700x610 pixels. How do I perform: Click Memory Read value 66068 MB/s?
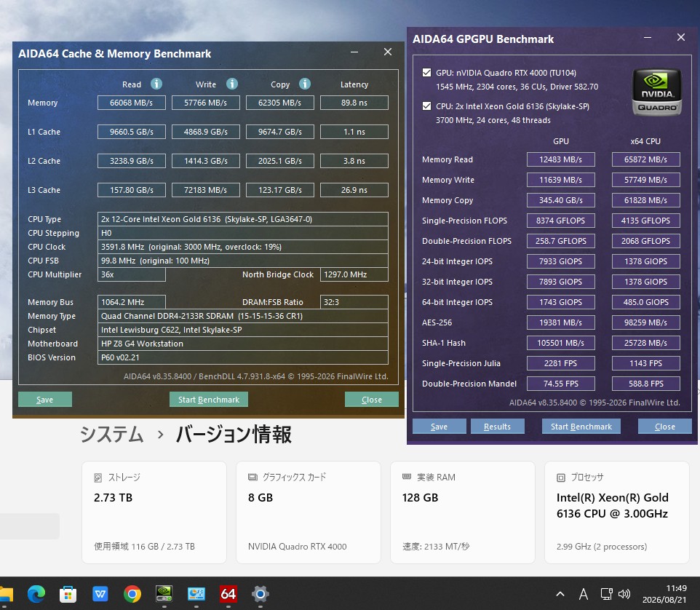[131, 103]
